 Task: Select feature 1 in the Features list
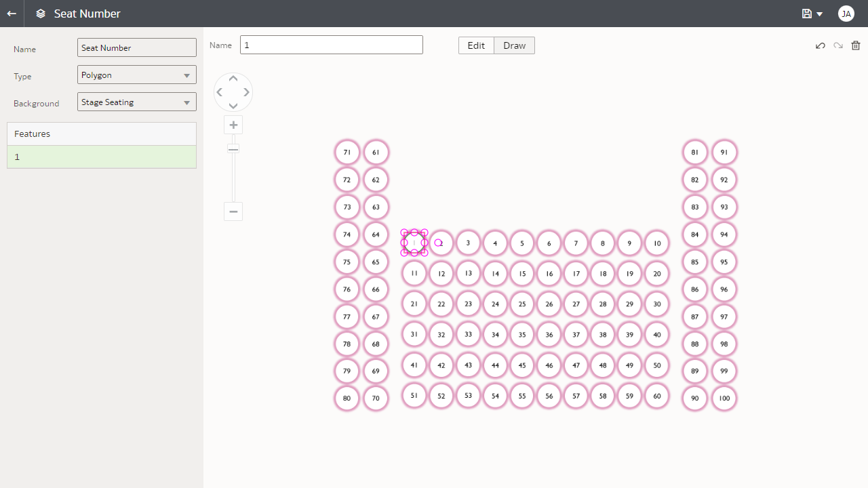click(x=101, y=157)
